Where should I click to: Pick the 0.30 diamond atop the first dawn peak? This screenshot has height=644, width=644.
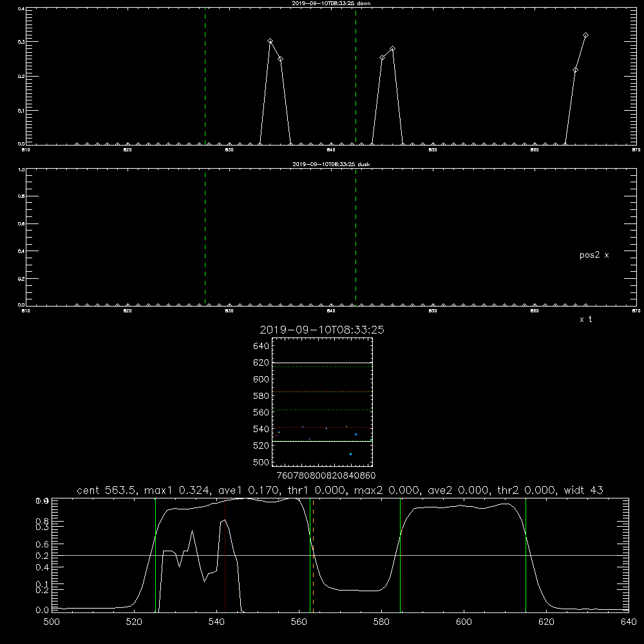(270, 41)
